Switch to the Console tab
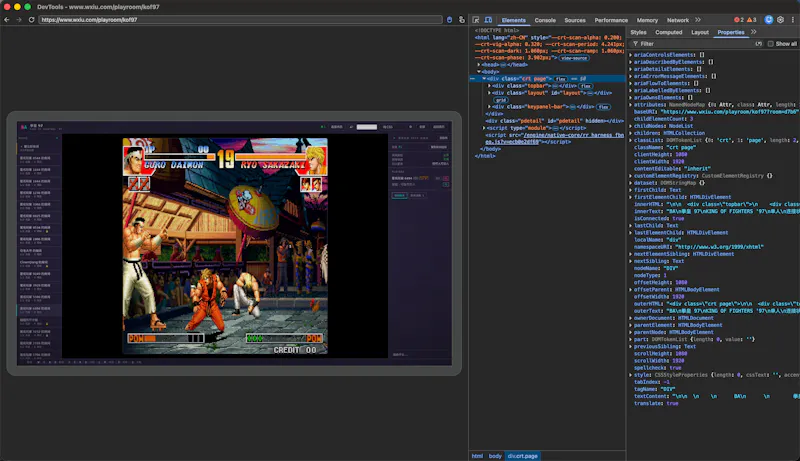This screenshot has width=800, height=461. [545, 20]
